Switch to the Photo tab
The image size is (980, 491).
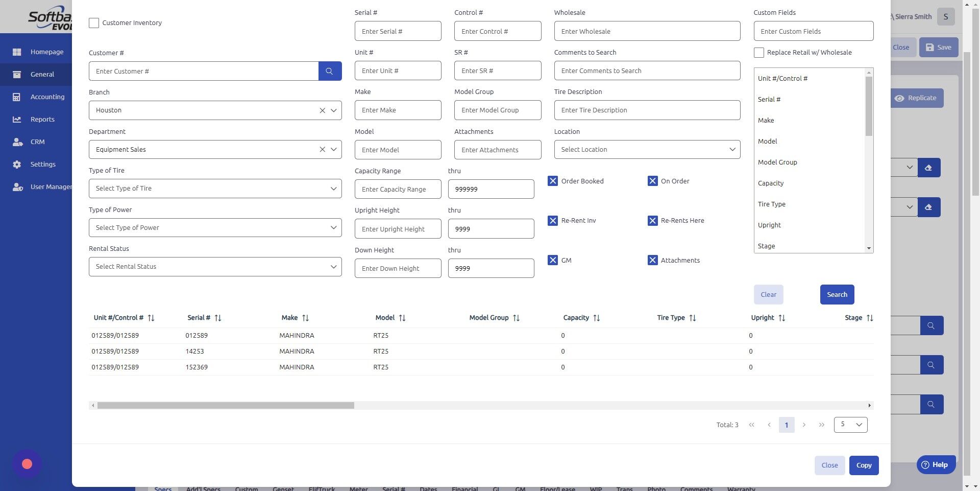656,488
